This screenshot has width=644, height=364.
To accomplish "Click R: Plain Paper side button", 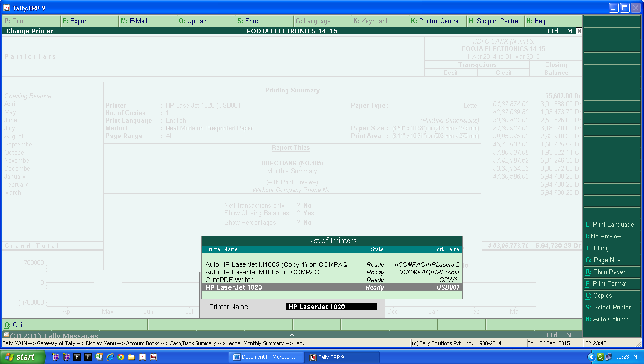I will [x=612, y=272].
